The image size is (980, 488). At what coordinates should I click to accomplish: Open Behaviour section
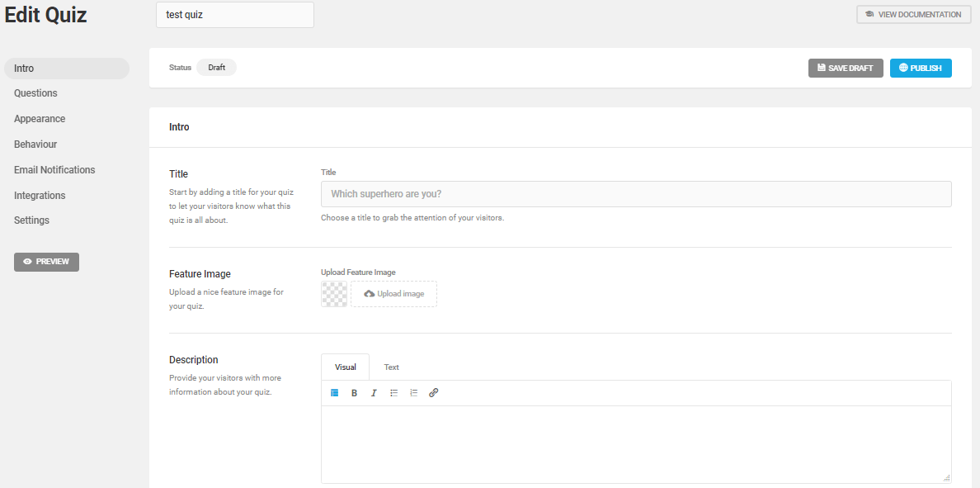pyautogui.click(x=35, y=145)
